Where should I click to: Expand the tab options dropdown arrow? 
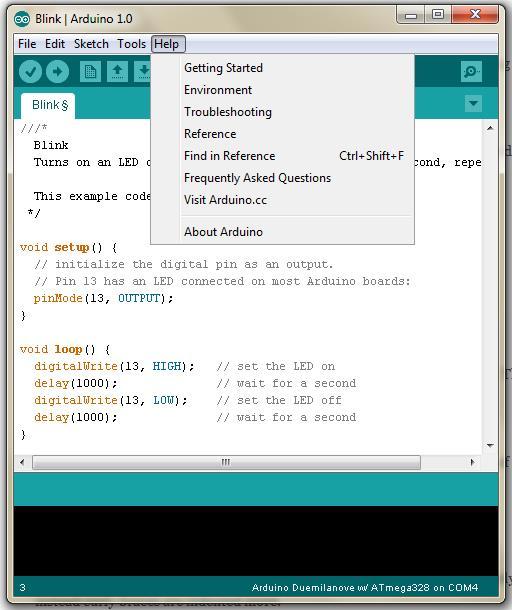pos(473,103)
